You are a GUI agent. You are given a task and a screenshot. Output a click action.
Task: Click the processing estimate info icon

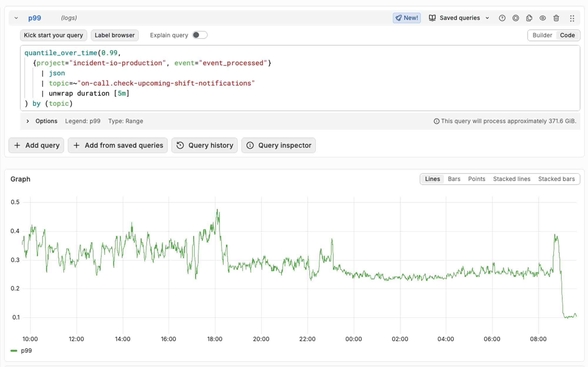436,121
